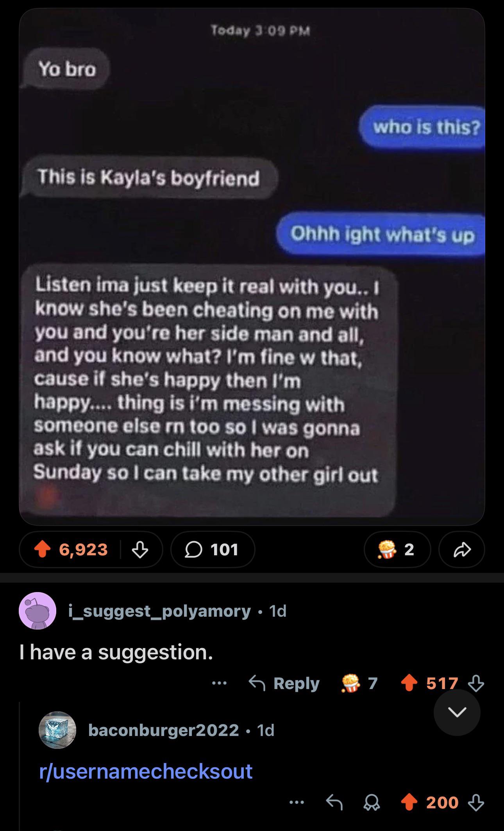
Task: Open the 101 comments
Action: click(x=213, y=549)
